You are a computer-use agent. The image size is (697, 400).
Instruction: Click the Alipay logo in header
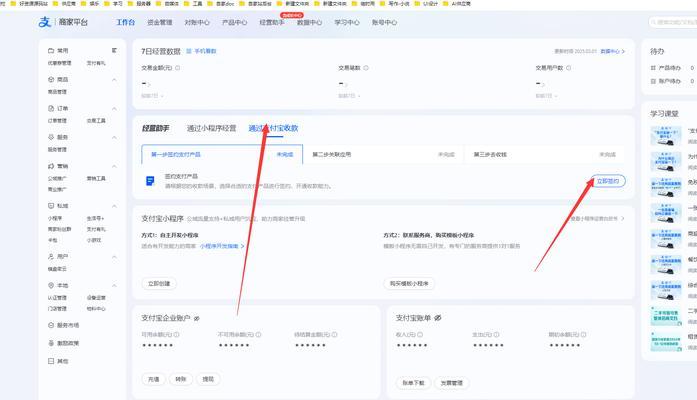point(45,22)
